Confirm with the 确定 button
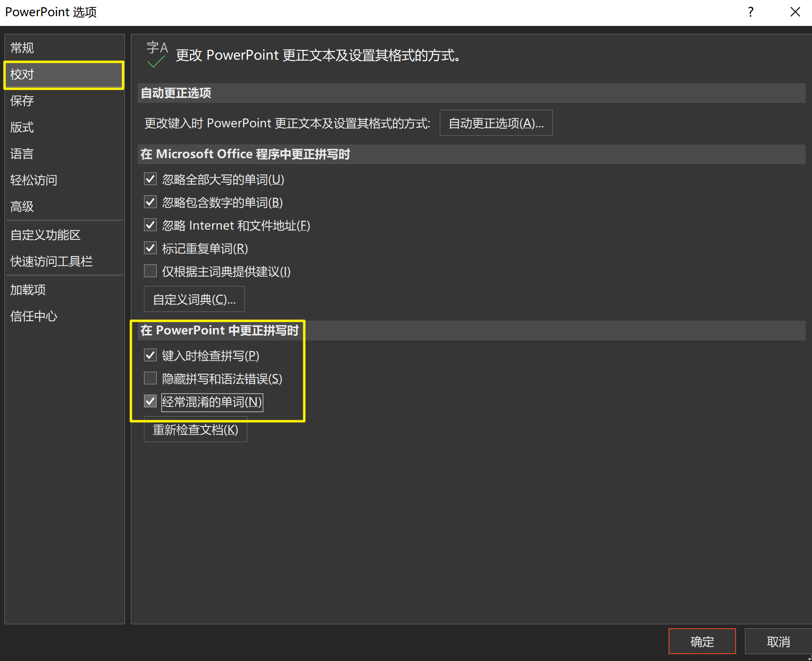Screen dimensions: 812x661 point(702,641)
